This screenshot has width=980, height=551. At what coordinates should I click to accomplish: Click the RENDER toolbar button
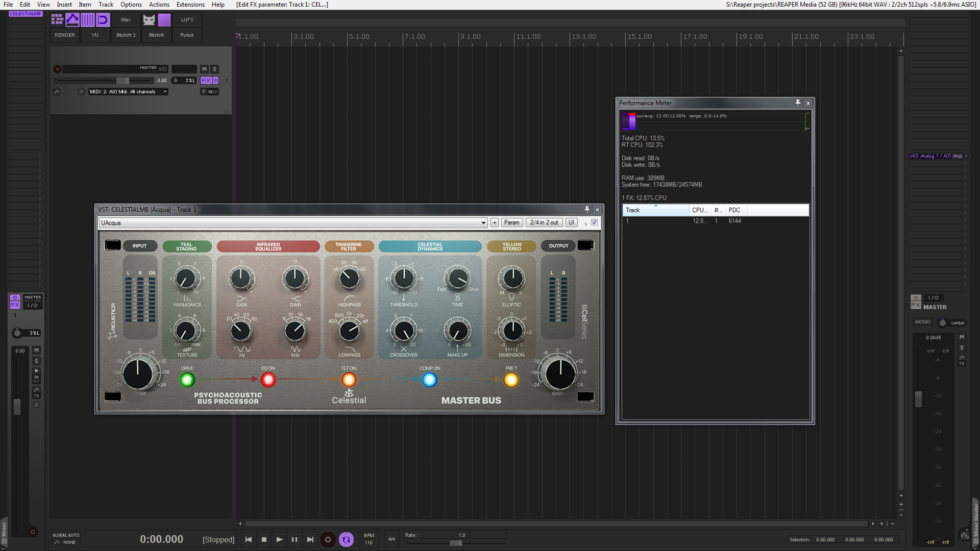[65, 35]
